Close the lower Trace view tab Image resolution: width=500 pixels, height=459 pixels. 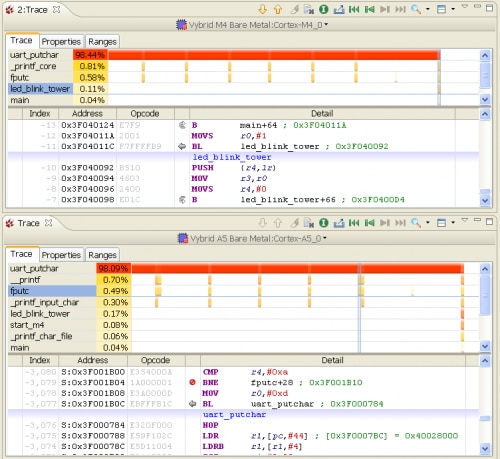click(49, 223)
